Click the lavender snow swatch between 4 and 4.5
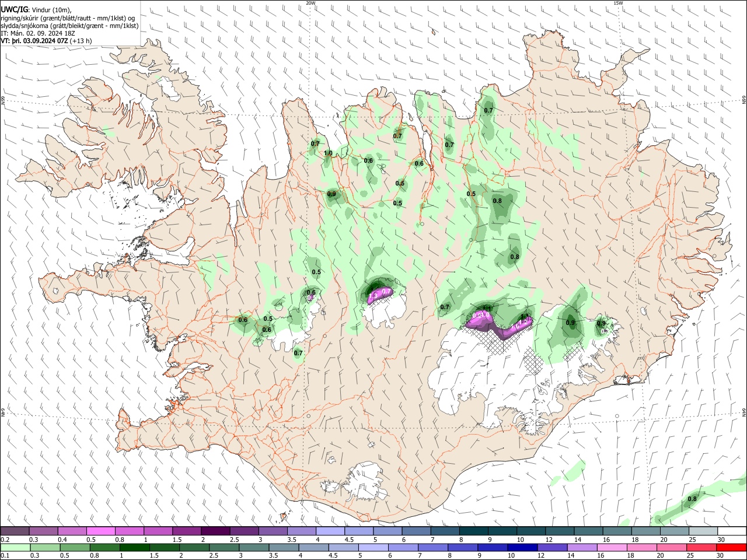This screenshot has height=560, width=747. 330,531
